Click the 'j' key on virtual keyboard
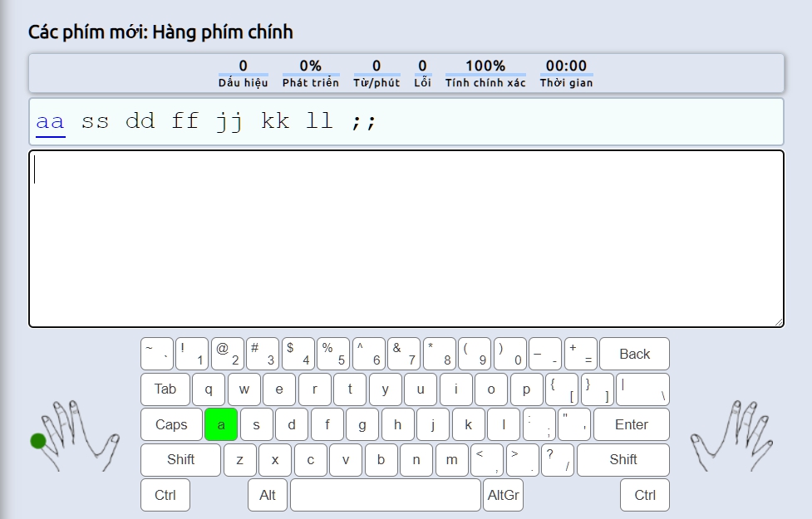812x519 pixels. coord(433,424)
